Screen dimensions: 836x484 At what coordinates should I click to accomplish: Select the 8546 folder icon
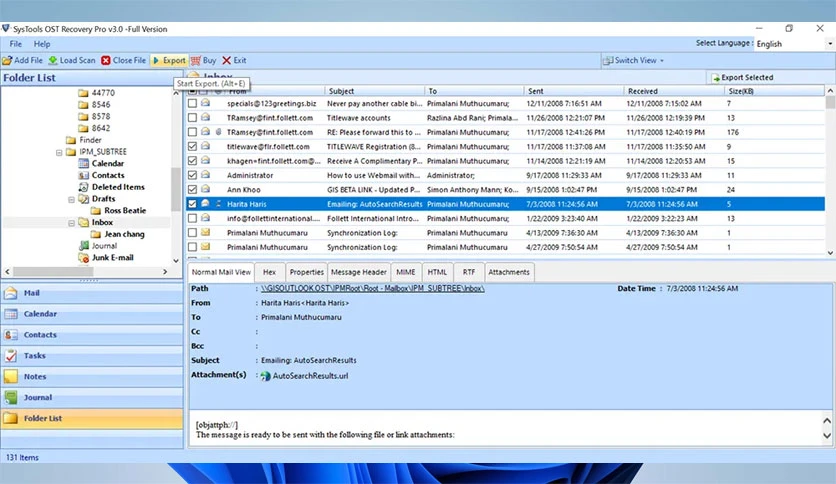[x=83, y=104]
